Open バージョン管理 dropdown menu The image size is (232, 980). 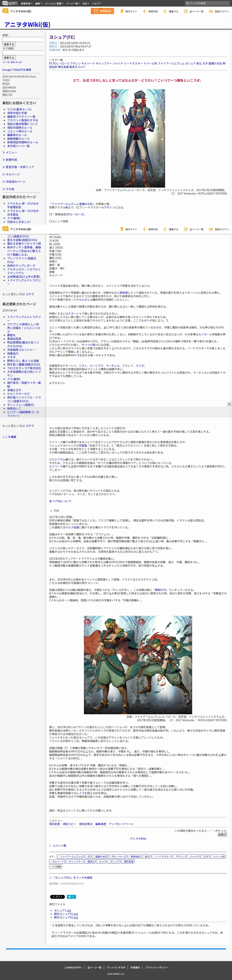pos(54,3)
